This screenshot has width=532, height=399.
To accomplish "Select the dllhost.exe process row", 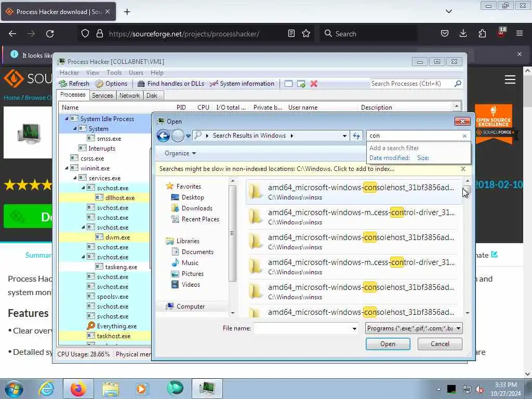I will click(104, 198).
